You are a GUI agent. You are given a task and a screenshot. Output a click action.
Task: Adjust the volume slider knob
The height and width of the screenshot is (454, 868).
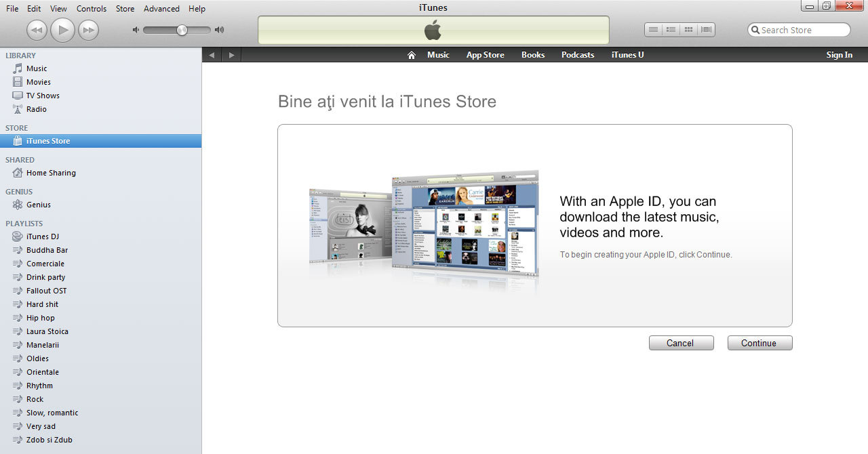point(182,30)
